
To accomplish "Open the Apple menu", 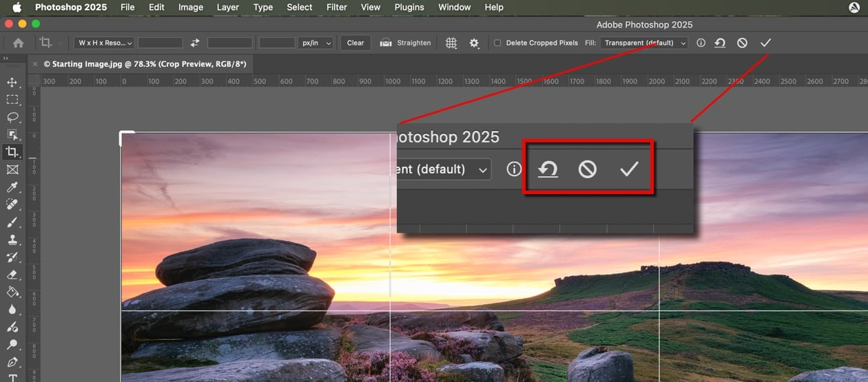I will click(x=17, y=8).
